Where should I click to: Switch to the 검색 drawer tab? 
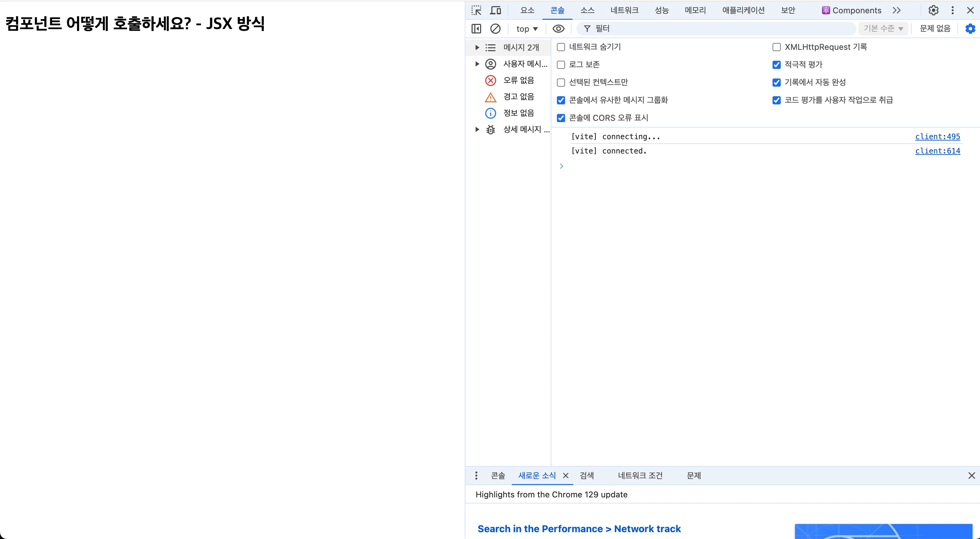(587, 476)
